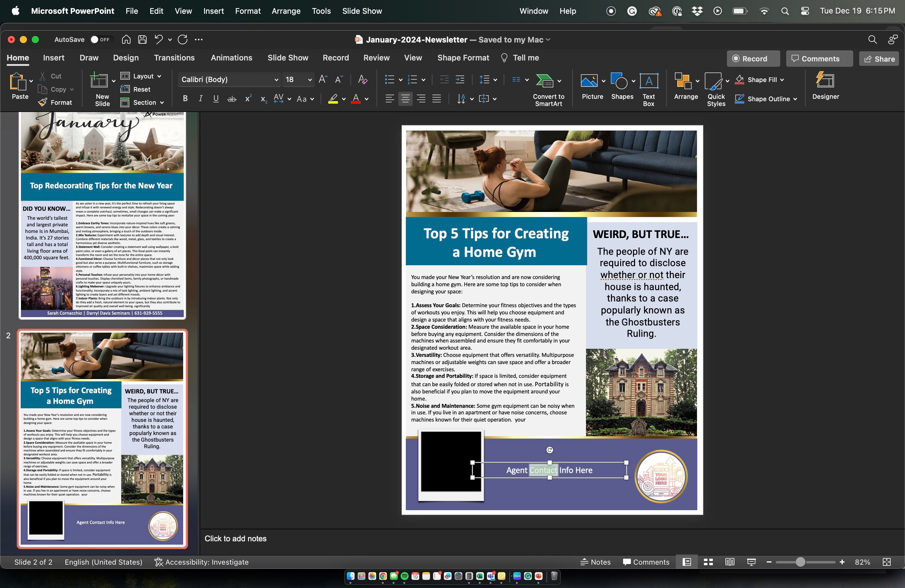The image size is (905, 588).
Task: Select slide 2 thumbnail in the panel
Action: 102,439
